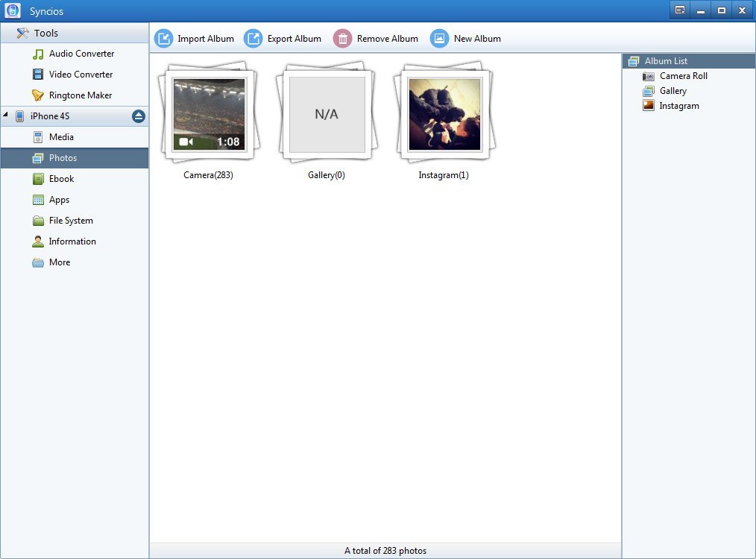Expand the Tools section header
Screen dimensions: 756x559
tap(45, 33)
